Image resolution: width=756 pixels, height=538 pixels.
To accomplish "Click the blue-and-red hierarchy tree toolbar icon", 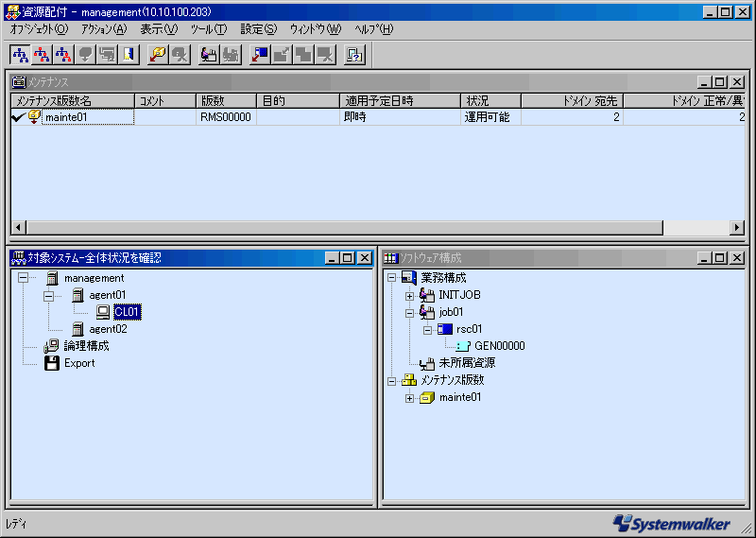I will (x=63, y=55).
